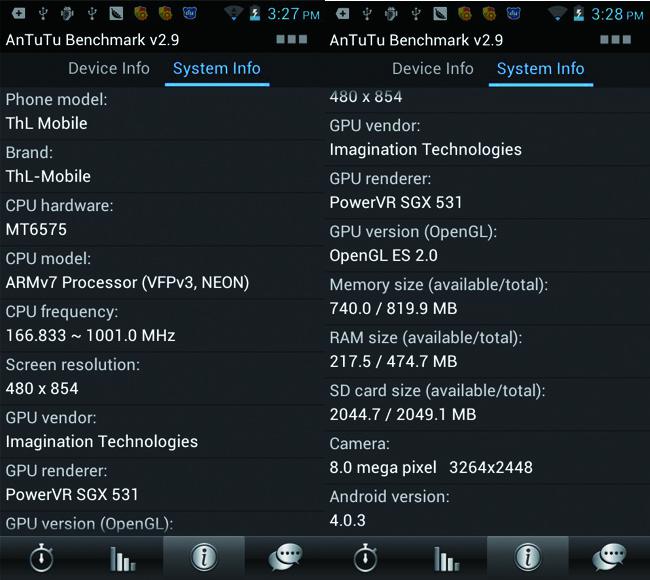The image size is (650, 580).
Task: Select System Info tab on right screen
Action: tap(541, 68)
